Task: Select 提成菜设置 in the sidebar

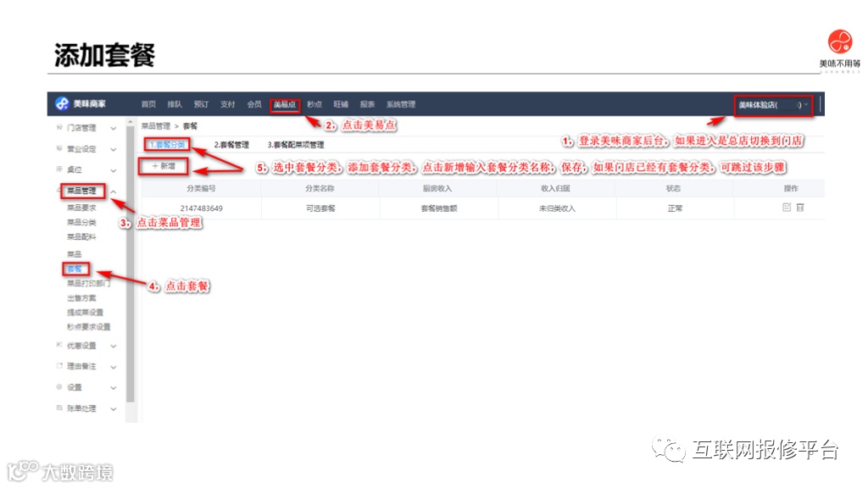Action: (x=85, y=312)
